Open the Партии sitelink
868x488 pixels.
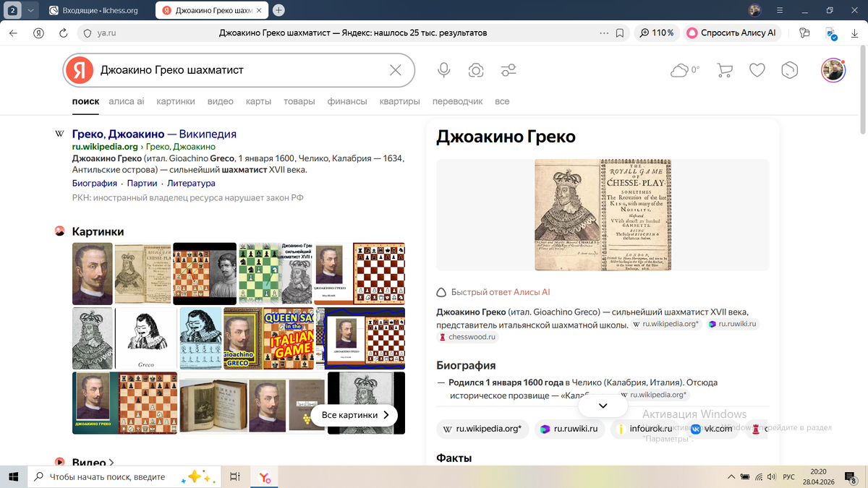coord(142,184)
